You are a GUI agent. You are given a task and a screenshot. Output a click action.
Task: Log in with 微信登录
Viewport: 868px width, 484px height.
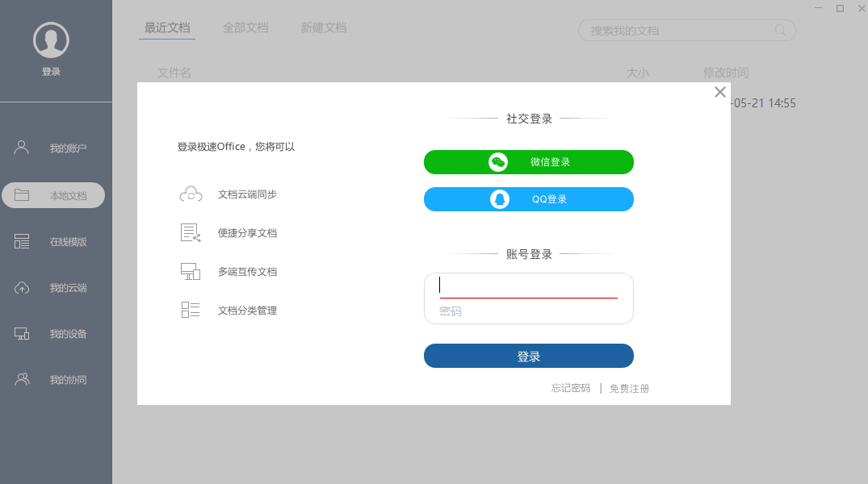(528, 161)
